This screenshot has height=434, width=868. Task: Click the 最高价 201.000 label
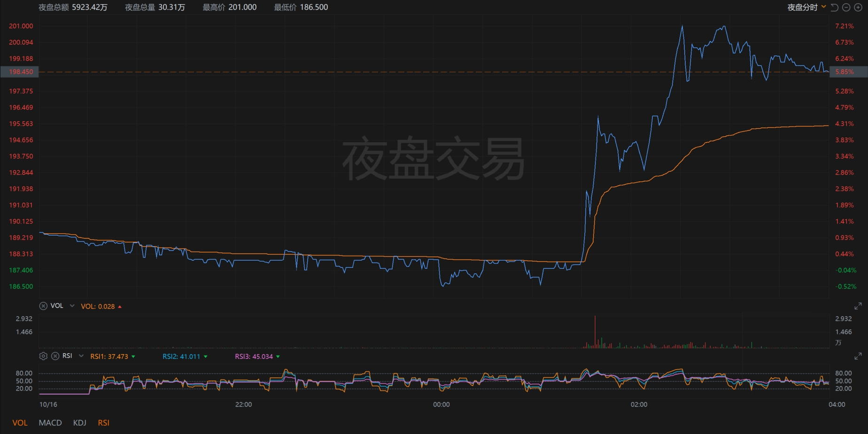click(230, 7)
